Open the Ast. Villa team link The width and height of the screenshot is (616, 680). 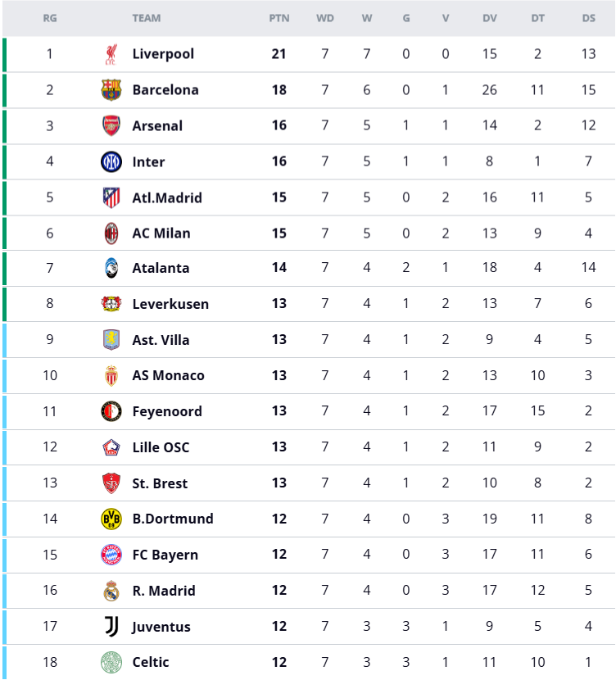tap(161, 340)
